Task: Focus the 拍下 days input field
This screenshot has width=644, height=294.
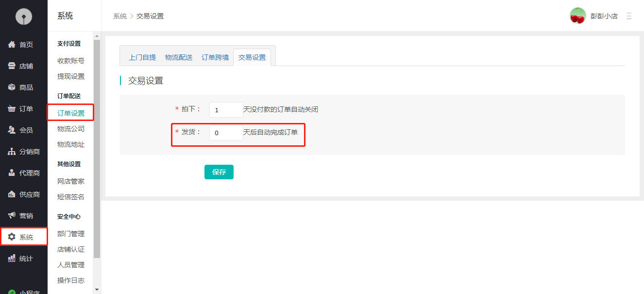Action: point(226,110)
